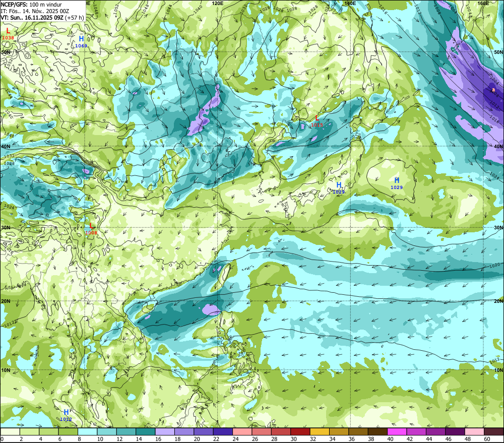Click the '(+57 h)' forecast offset text
The width and height of the screenshot is (504, 443).
pyautogui.click(x=75, y=17)
